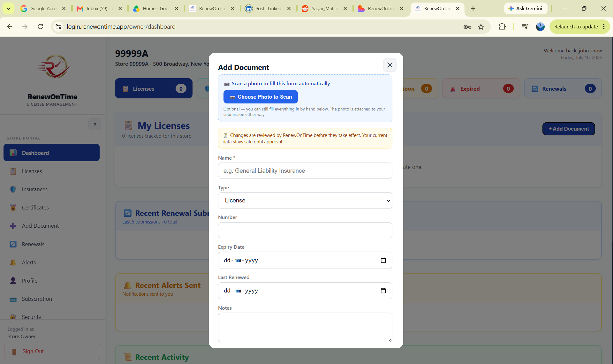
Task: Open Last Renewed calendar picker icon
Action: click(383, 291)
